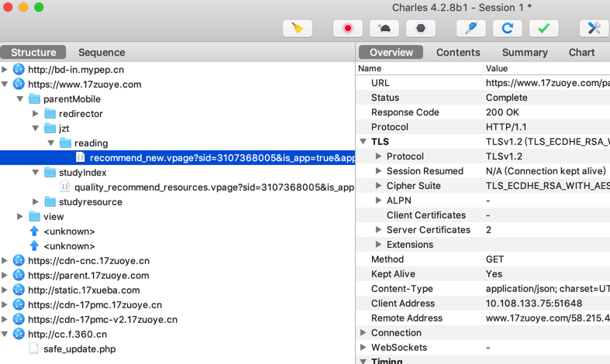The height and width of the screenshot is (364, 610).
Task: Expand the Server Certificates row
Action: pos(378,230)
